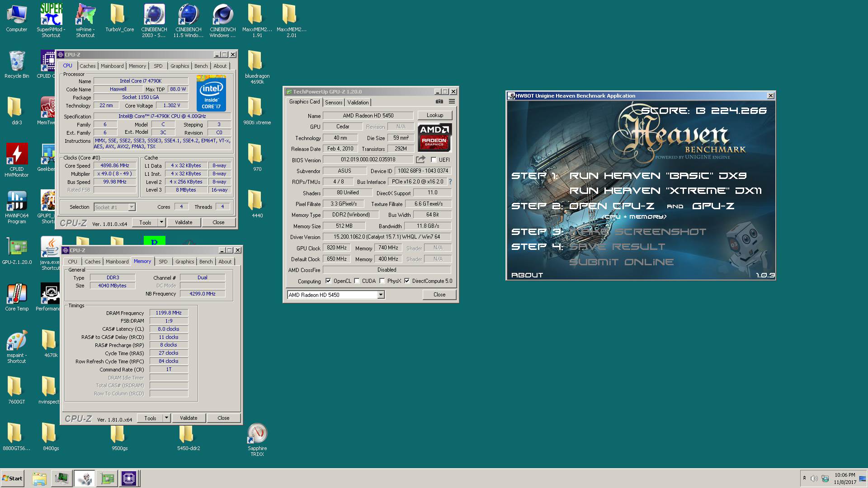Click Tools button in upper CPU-Z
Viewport: 868px width, 488px height.
tap(145, 222)
